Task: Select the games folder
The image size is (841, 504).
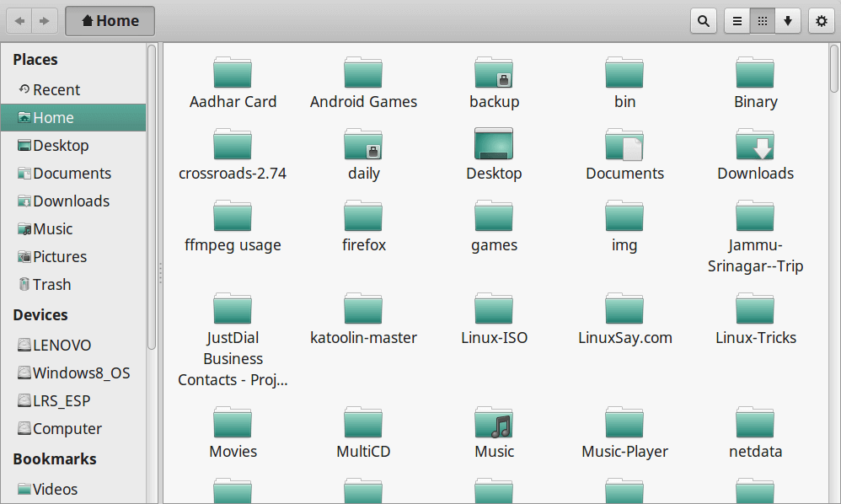Action: (x=494, y=227)
